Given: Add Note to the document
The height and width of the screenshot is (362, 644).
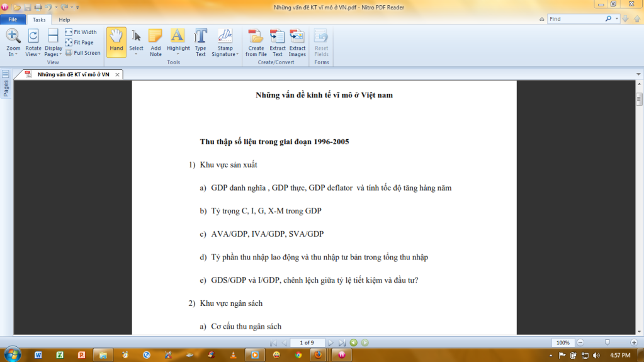Looking at the screenshot, I should click(155, 42).
